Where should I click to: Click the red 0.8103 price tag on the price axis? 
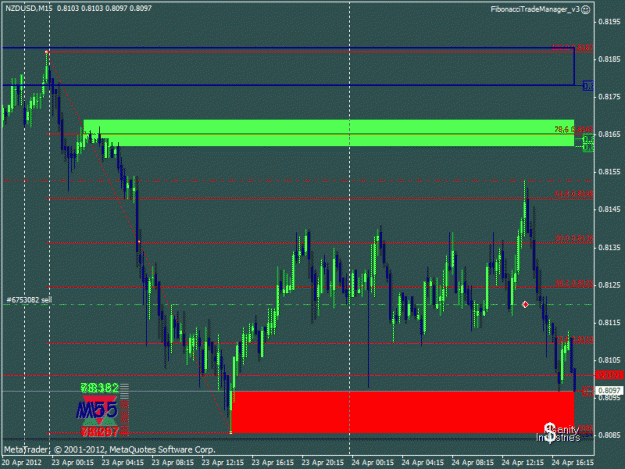point(609,375)
